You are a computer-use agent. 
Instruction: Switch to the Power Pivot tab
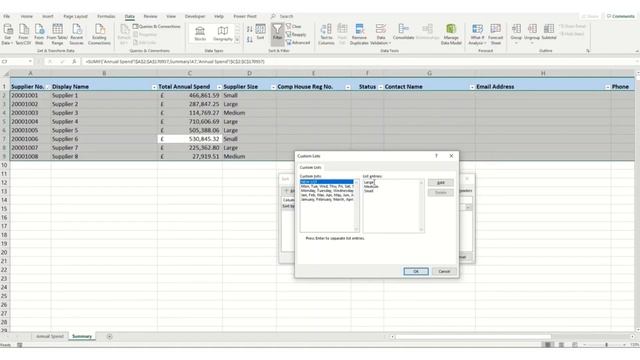(245, 16)
